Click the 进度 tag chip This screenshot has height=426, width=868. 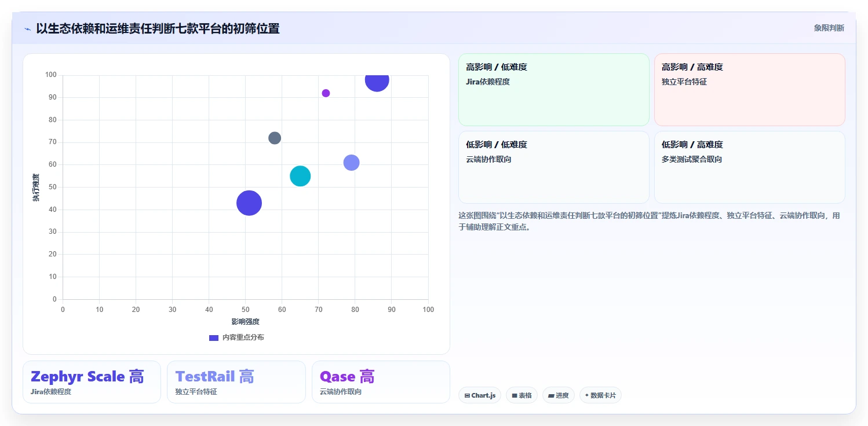pyautogui.click(x=559, y=395)
